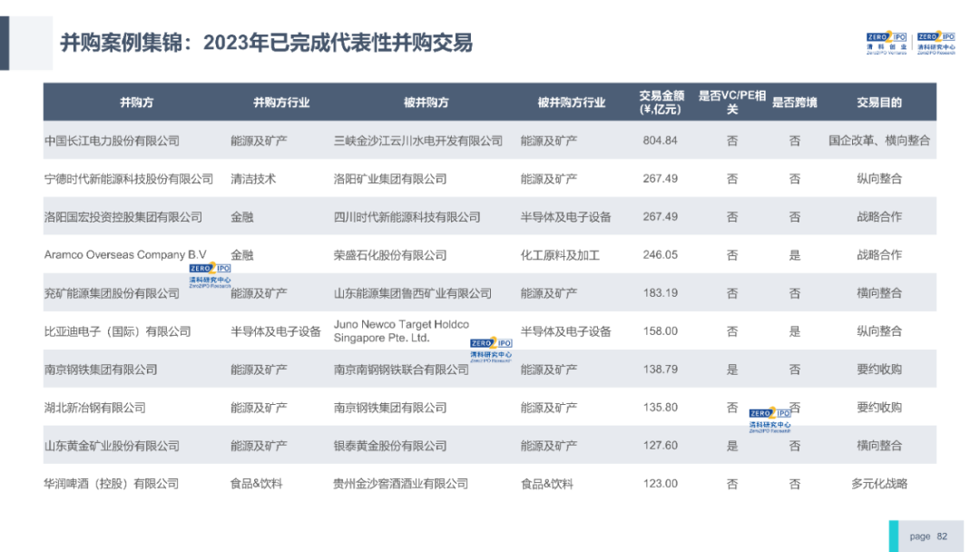This screenshot has height=552, width=980.
Task: Select acquirer 湖北新冶钢有限公司
Action: point(95,408)
